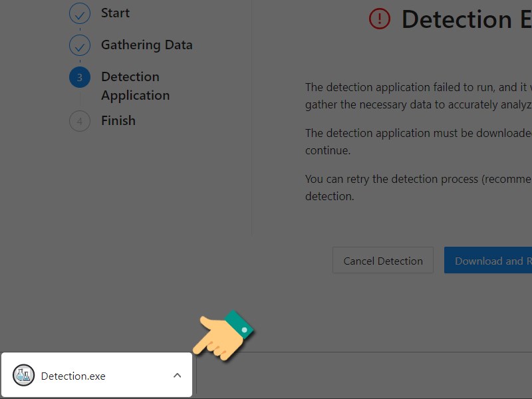Select the numbered circle for Detection Application
This screenshot has height=399, width=532.
pos(79,77)
